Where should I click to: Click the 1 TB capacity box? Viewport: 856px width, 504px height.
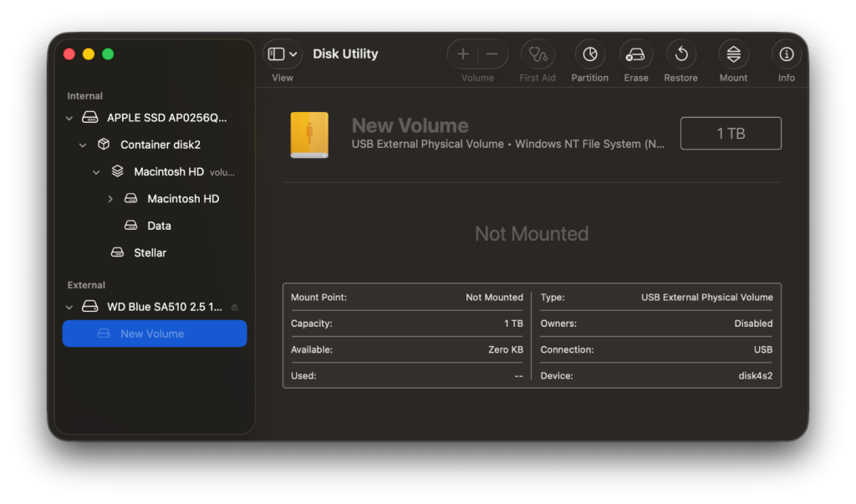pos(731,134)
